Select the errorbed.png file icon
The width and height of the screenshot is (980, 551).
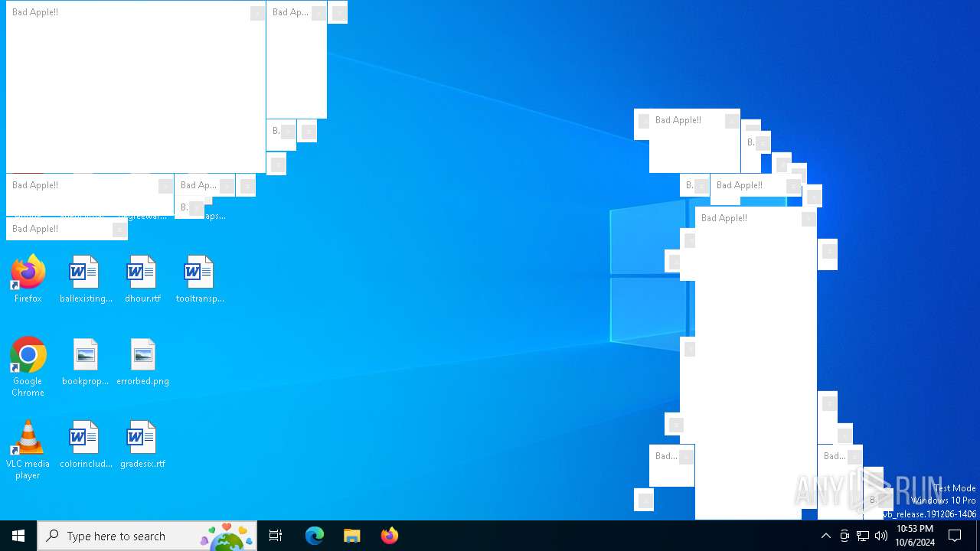(142, 362)
